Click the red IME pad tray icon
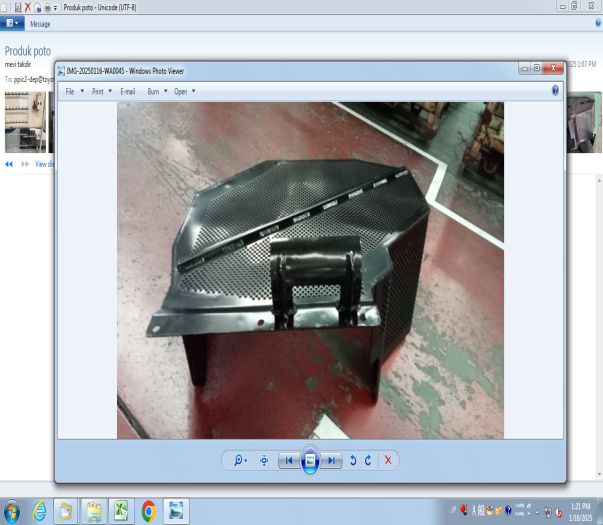The image size is (603, 525). pos(464,510)
